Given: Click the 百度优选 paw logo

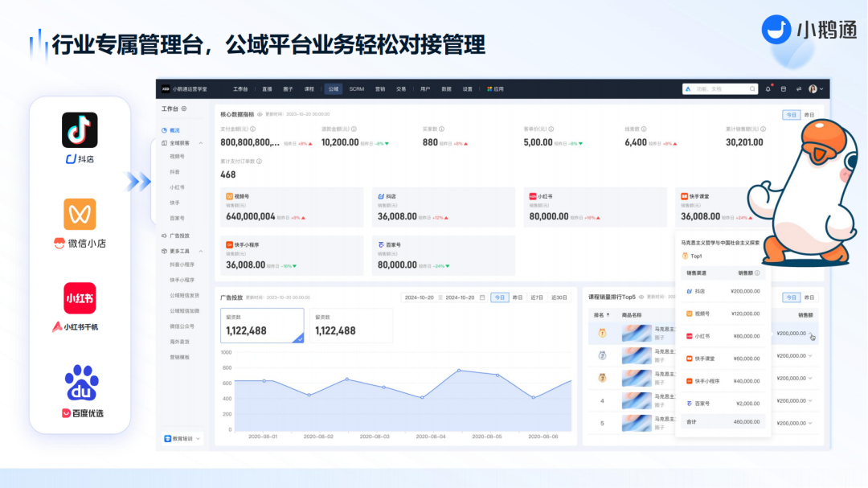Looking at the screenshot, I should (x=81, y=382).
